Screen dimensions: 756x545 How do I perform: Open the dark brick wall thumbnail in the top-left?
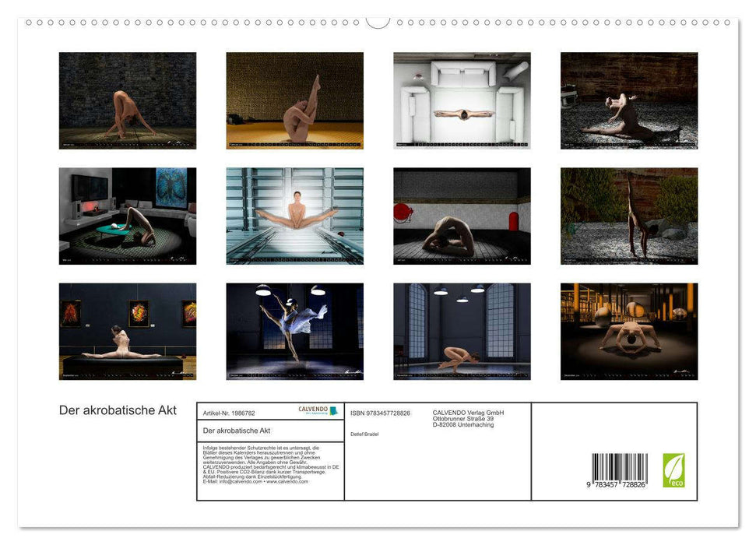128,100
